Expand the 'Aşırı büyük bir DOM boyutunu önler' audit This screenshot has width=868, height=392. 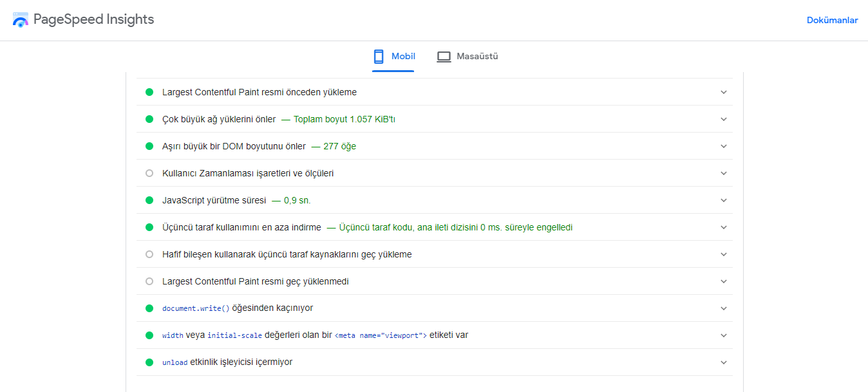pyautogui.click(x=723, y=145)
